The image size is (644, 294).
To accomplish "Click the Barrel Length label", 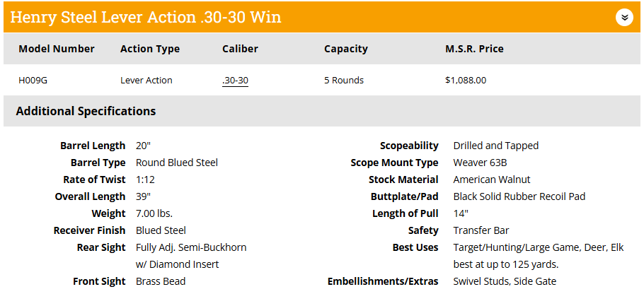I will [x=93, y=146].
